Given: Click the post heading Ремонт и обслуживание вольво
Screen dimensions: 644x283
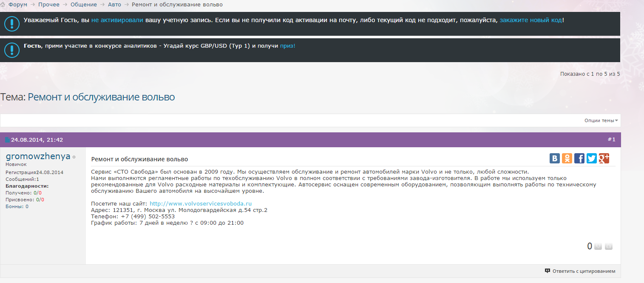Looking at the screenshot, I should pos(139,159).
